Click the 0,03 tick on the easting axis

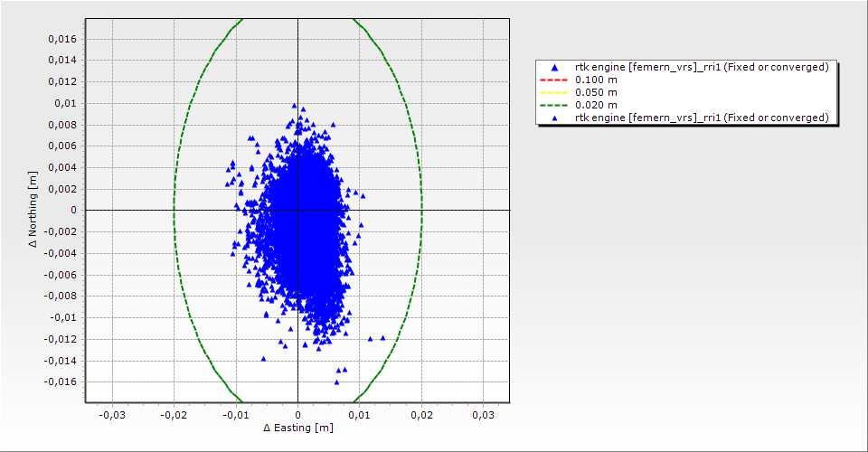[x=484, y=414]
